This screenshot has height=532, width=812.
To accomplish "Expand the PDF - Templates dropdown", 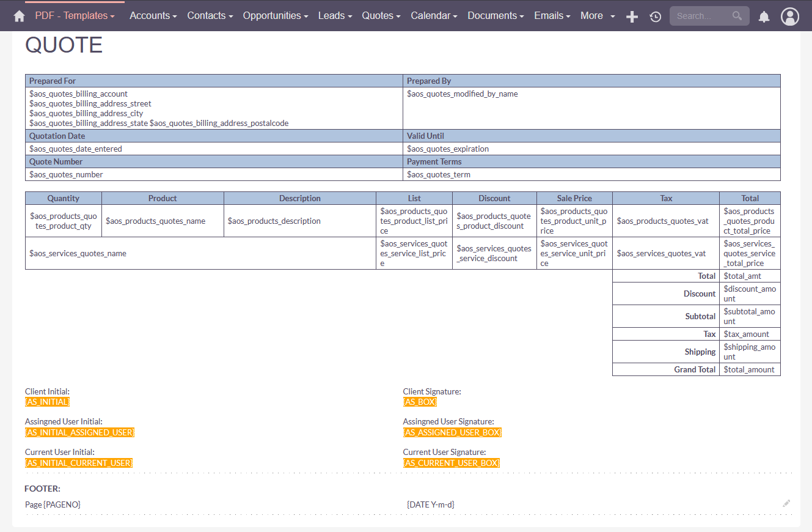I will (75, 16).
